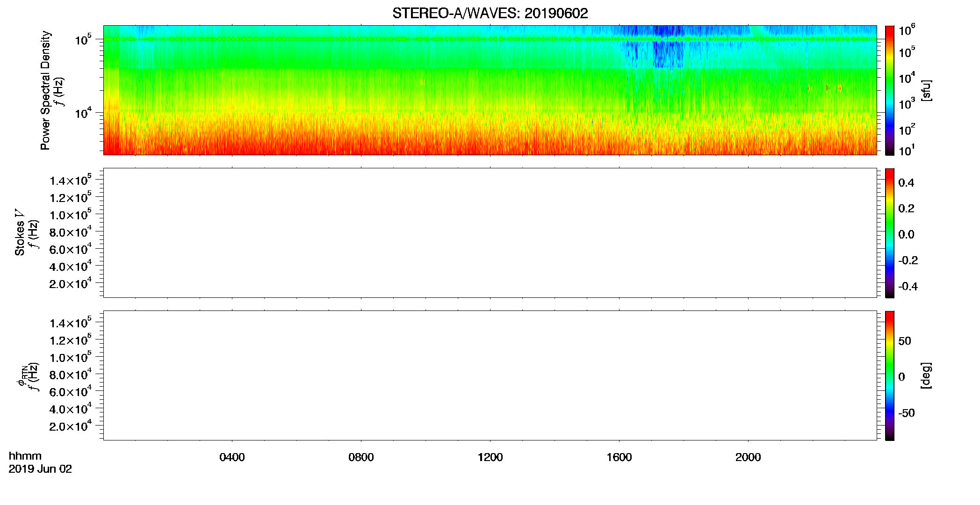980x505 pixels.
Task: Select the [sfu] unit label
Action: click(926, 90)
